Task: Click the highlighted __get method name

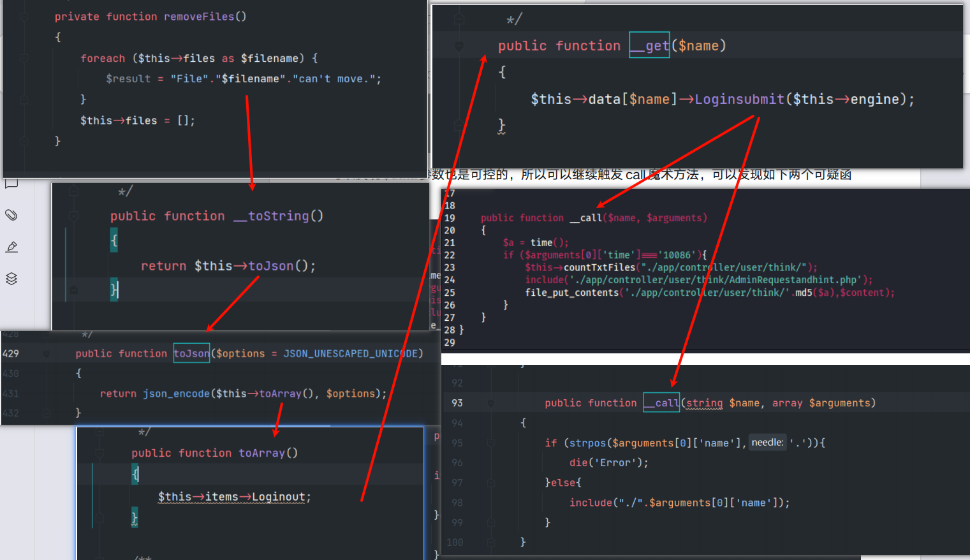Action: click(x=649, y=45)
